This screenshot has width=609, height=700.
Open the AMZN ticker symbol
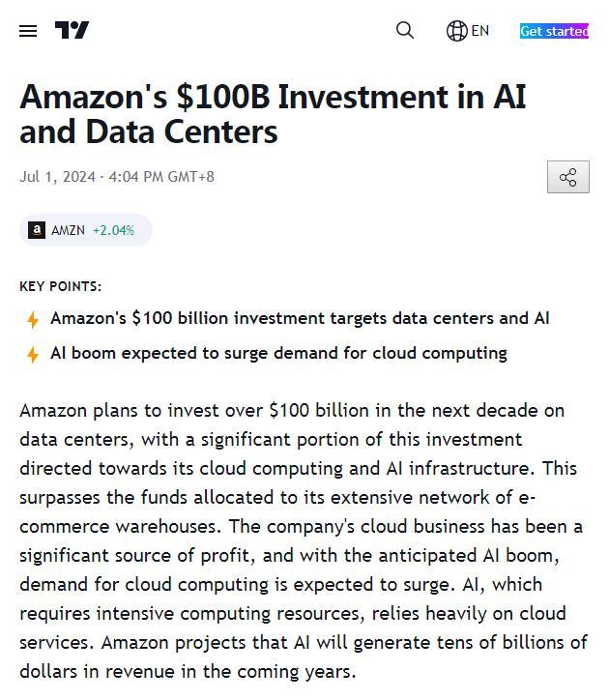(68, 230)
